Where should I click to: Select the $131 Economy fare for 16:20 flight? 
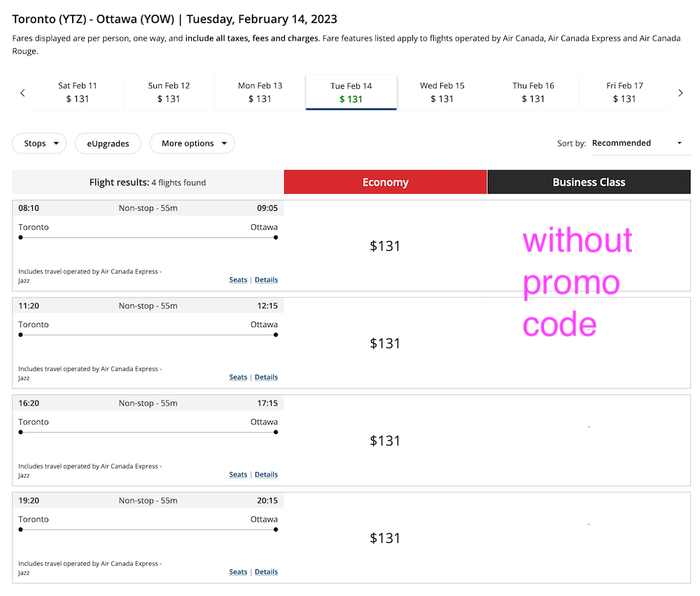point(385,441)
